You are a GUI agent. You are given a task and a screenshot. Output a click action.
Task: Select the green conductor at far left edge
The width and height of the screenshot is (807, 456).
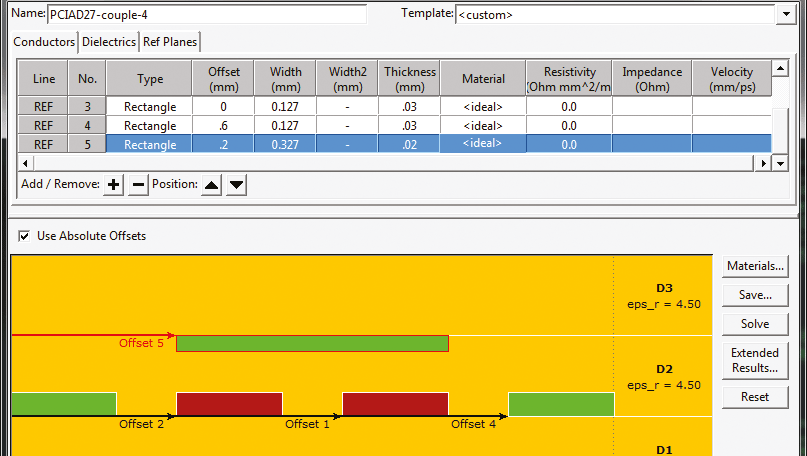[64, 404]
